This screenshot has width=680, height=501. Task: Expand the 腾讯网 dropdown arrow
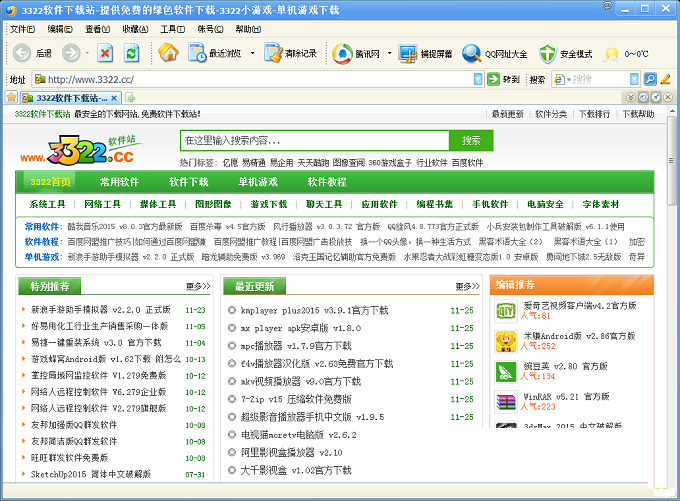coord(389,53)
